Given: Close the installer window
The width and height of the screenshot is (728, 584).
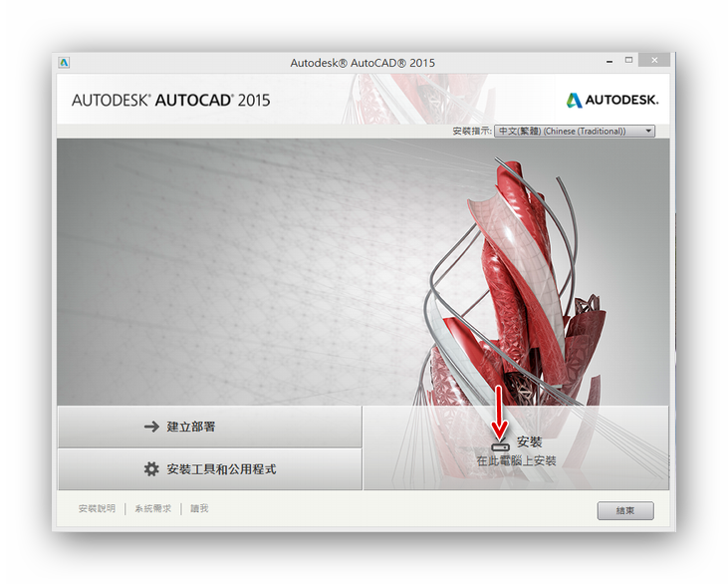Looking at the screenshot, I should pyautogui.click(x=654, y=60).
